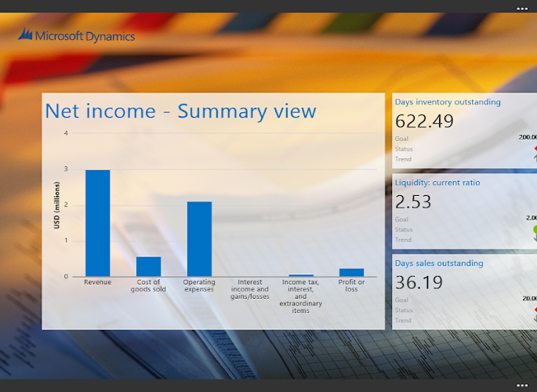Click the 36.19 value
This screenshot has width=537, height=392.
[419, 282]
